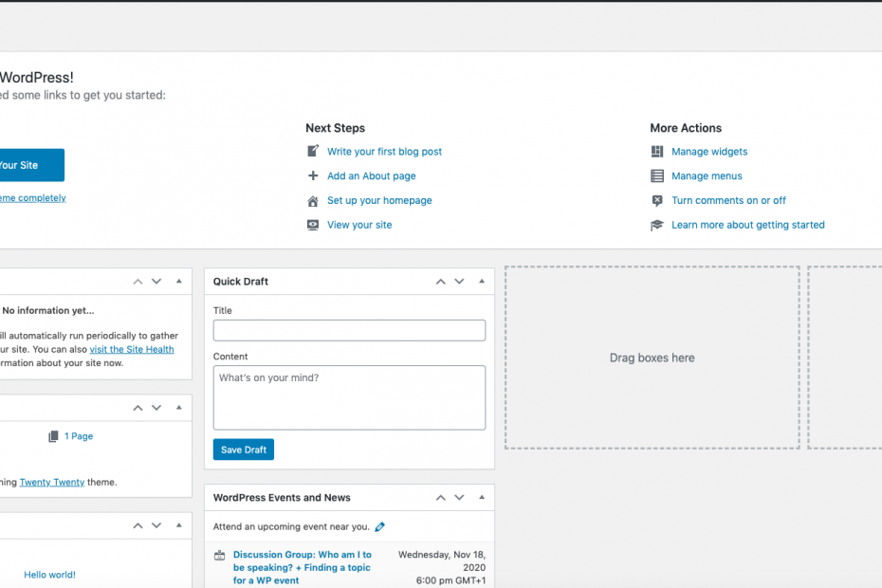Click the monitor icon beside View your site
882x588 pixels.
[313, 225]
